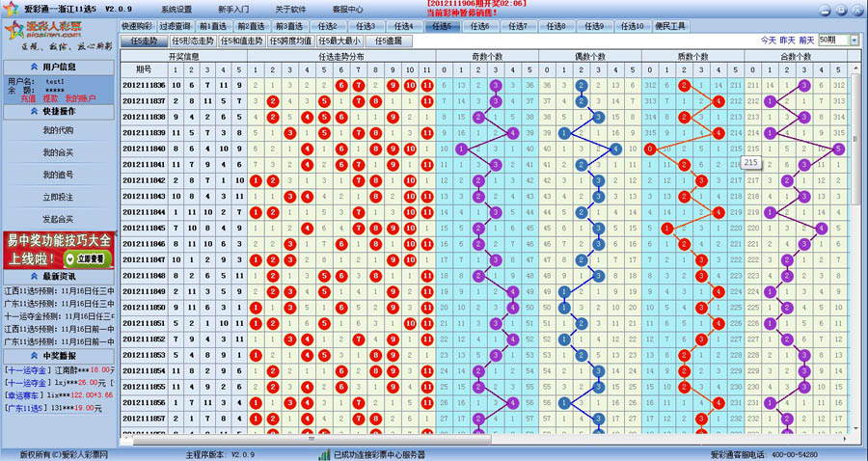The image size is (868, 461).
Task: Show today's results via 今天 link
Action: tap(769, 41)
